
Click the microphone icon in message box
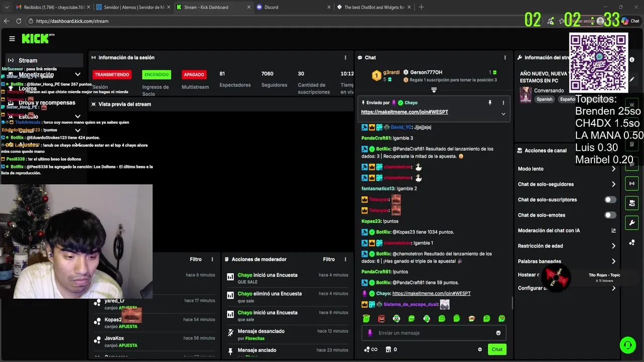coord(370,333)
